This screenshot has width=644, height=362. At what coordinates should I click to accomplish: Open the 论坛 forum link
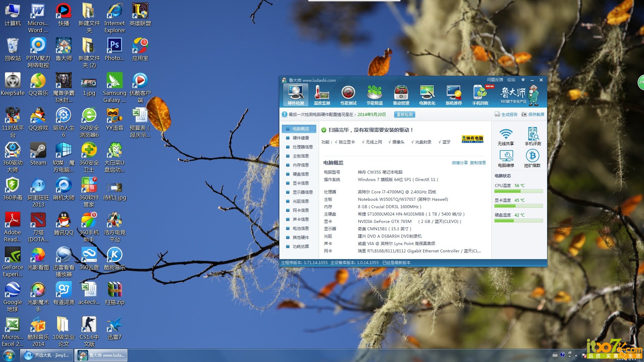[511, 80]
